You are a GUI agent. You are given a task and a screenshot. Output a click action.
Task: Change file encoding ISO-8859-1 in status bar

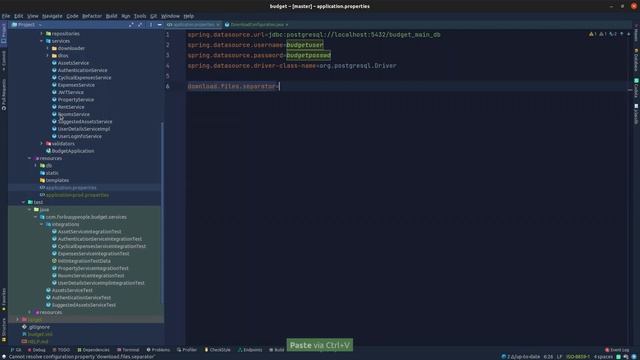tap(578, 357)
